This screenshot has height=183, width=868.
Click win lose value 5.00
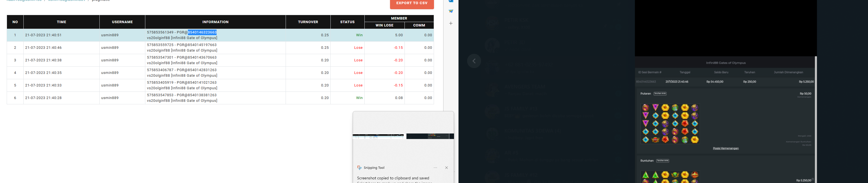[x=399, y=35]
